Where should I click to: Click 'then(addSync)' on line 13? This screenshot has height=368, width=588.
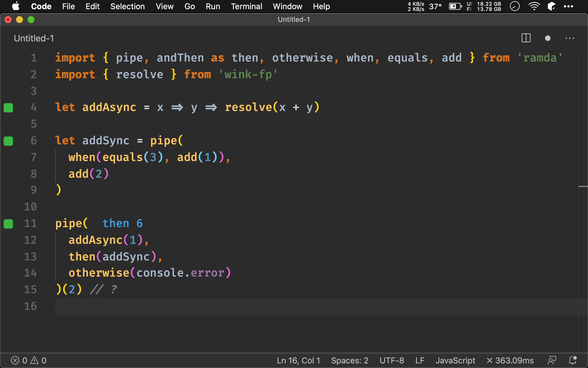point(113,257)
